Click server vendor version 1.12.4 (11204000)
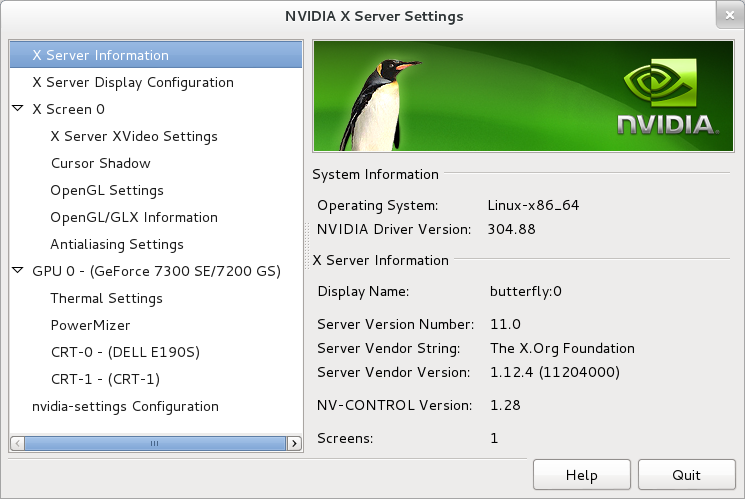Screen dimensions: 745x499 click(554, 372)
